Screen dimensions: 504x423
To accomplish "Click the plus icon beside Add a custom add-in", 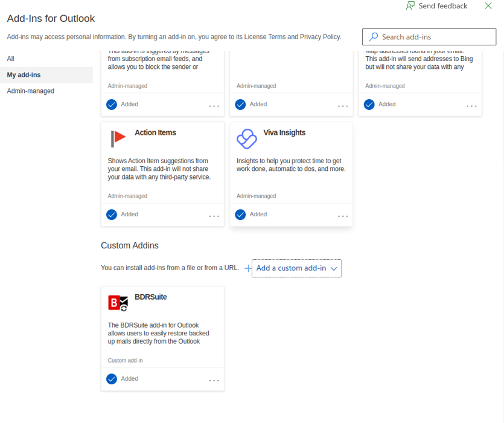I will (x=248, y=268).
